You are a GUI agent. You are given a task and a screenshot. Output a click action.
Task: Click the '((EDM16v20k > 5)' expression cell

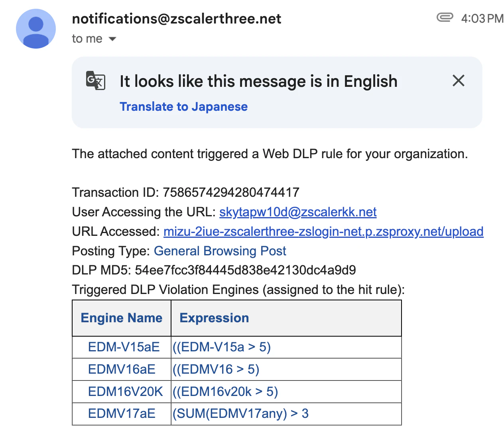point(286,392)
